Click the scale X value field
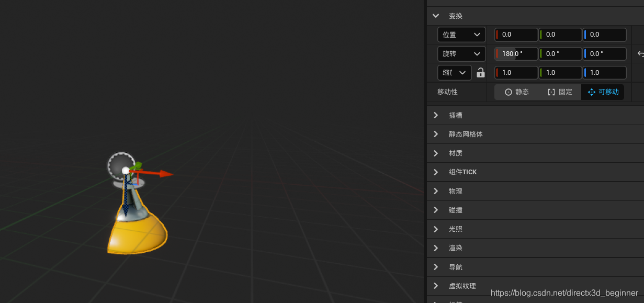This screenshot has height=303, width=644. click(x=516, y=73)
